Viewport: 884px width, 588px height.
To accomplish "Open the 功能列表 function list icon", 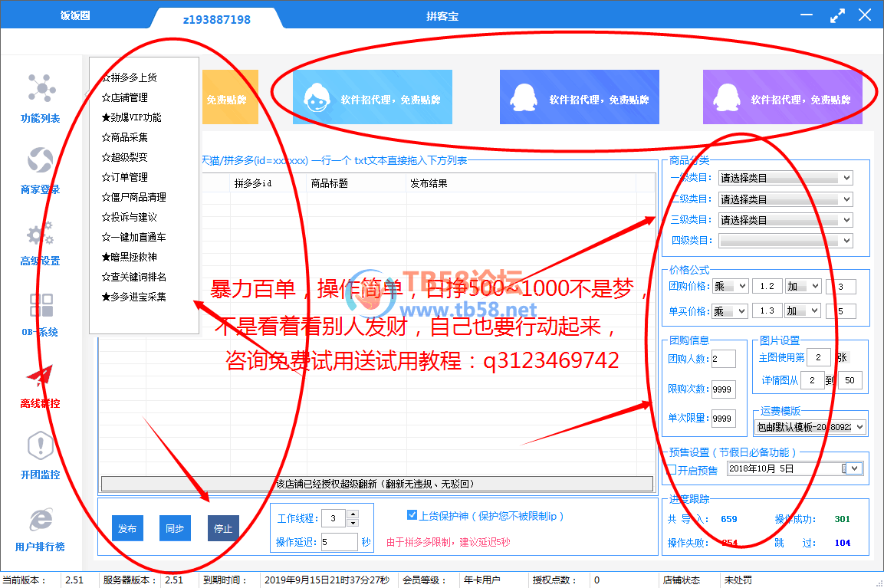I will (x=41, y=88).
